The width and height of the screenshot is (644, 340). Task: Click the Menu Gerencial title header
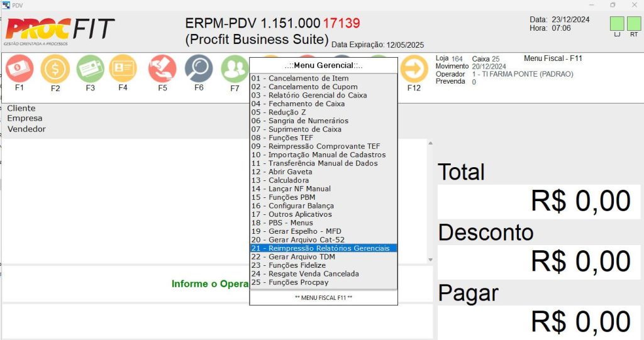[324, 65]
